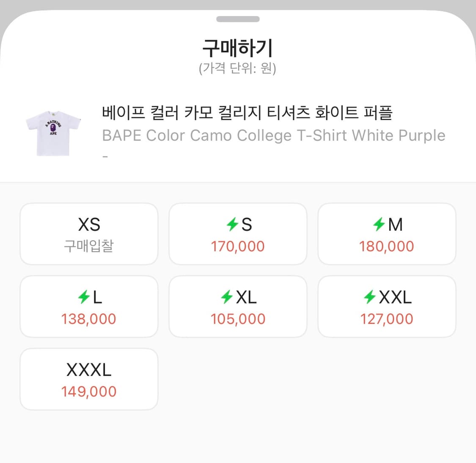Click the 170,000 price text under S
This screenshot has width=476, height=463.
(x=238, y=246)
